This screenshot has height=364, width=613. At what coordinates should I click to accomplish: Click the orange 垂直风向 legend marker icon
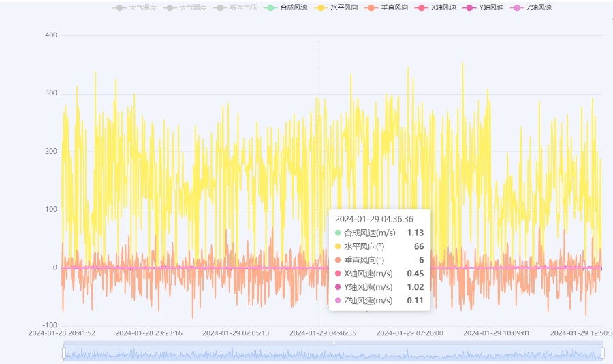click(x=371, y=7)
